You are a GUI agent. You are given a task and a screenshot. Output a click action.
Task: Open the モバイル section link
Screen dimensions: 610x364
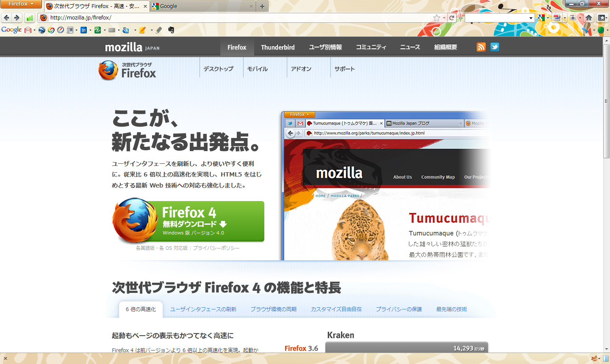258,69
